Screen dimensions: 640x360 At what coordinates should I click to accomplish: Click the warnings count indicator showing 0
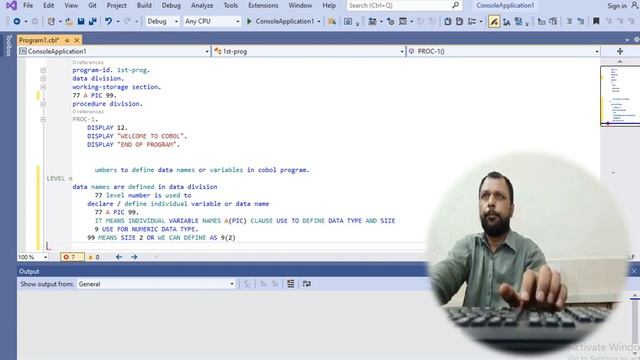[94, 257]
